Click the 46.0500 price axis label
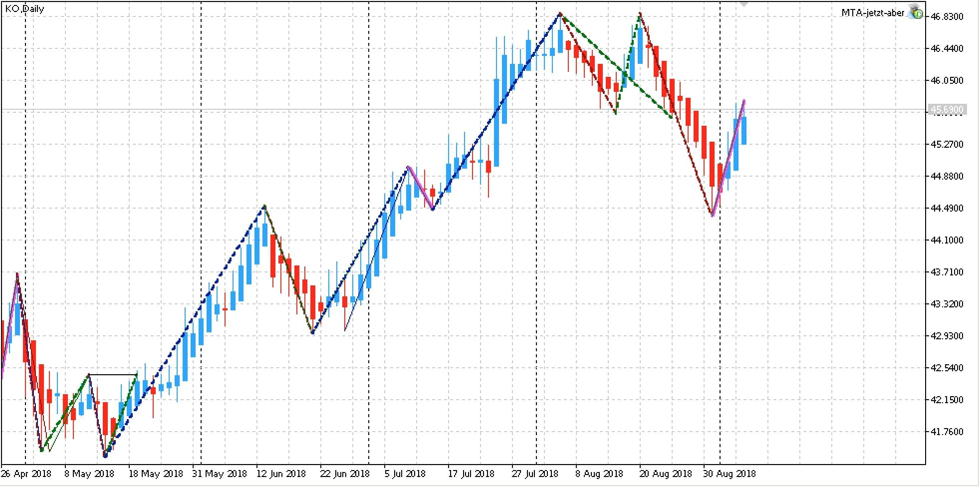 pyautogui.click(x=947, y=80)
